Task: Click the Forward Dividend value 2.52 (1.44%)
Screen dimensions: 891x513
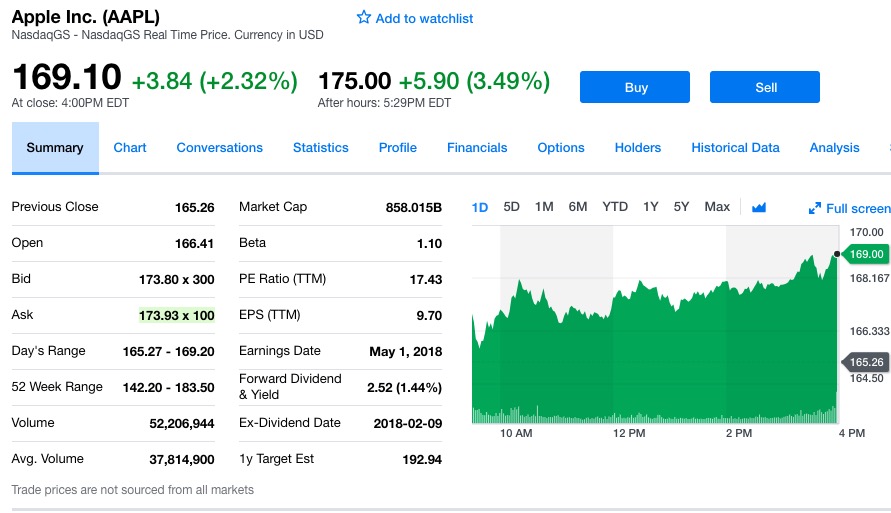Action: pyautogui.click(x=405, y=387)
